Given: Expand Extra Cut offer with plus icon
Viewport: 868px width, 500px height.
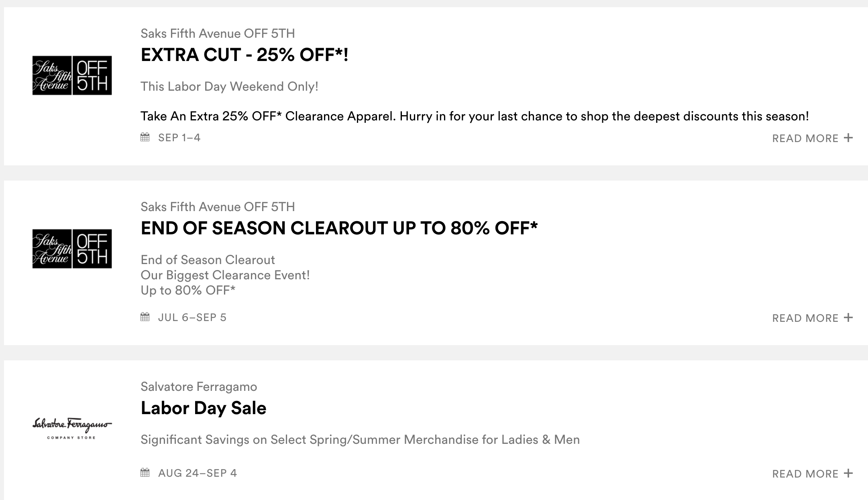Looking at the screenshot, I should tap(848, 138).
